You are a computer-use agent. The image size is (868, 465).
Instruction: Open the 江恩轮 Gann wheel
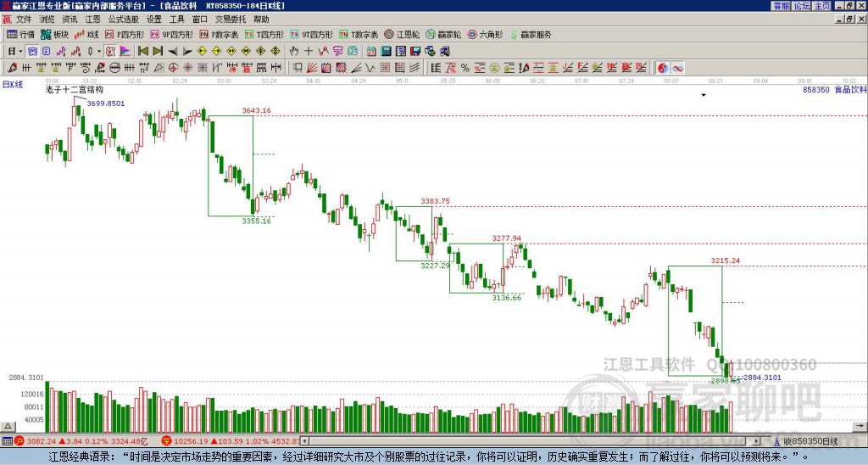[x=402, y=34]
